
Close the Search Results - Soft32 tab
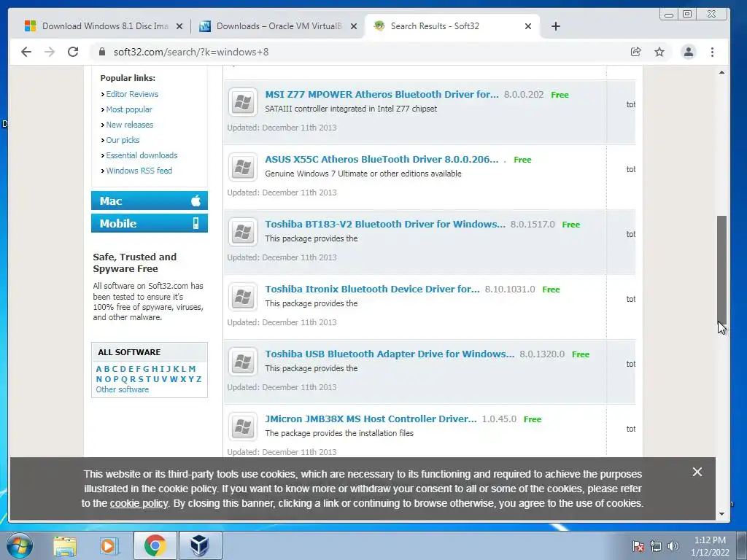coord(528,26)
